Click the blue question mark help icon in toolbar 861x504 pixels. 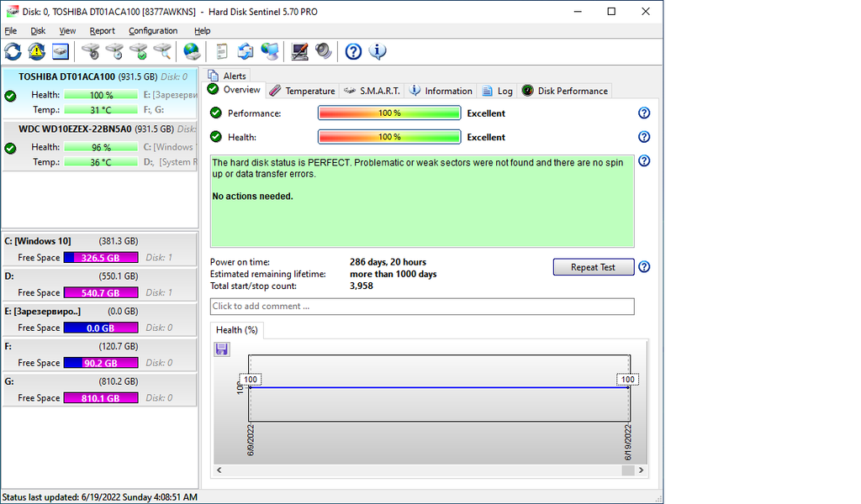click(x=353, y=51)
